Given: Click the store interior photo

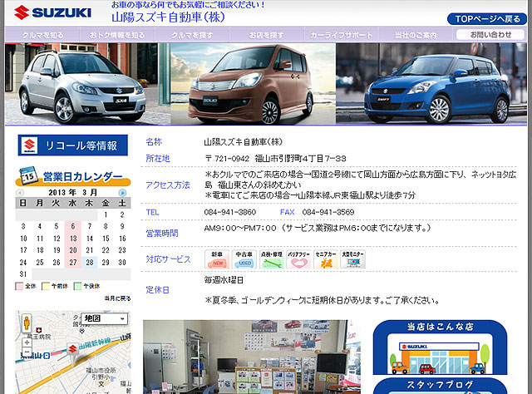Looking at the screenshot, I should [x=252, y=357].
